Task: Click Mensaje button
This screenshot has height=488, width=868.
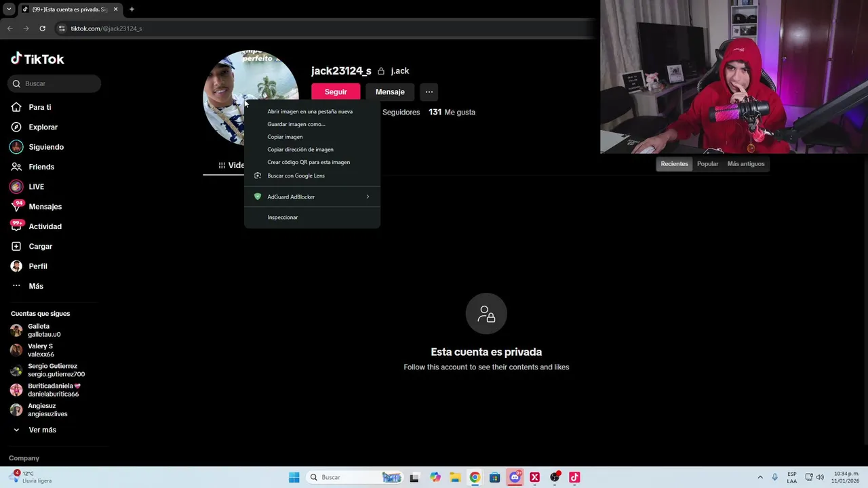Action: (x=390, y=91)
